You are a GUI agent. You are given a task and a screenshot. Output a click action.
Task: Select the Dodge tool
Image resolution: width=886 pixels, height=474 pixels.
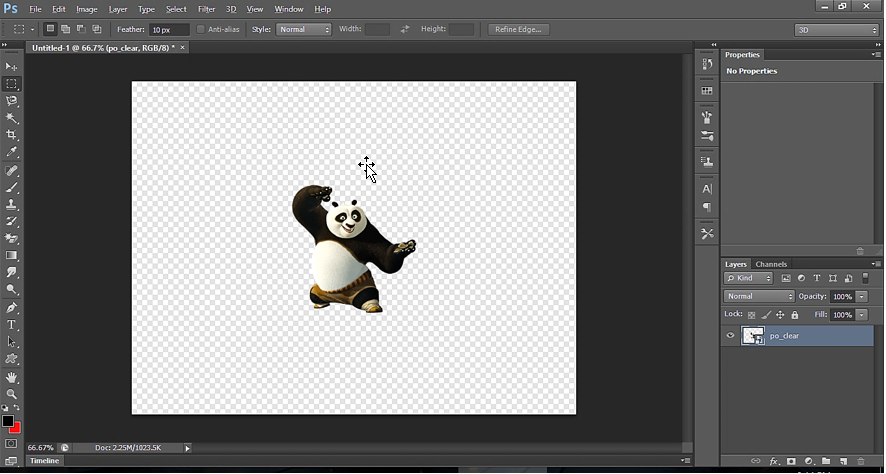coord(11,289)
